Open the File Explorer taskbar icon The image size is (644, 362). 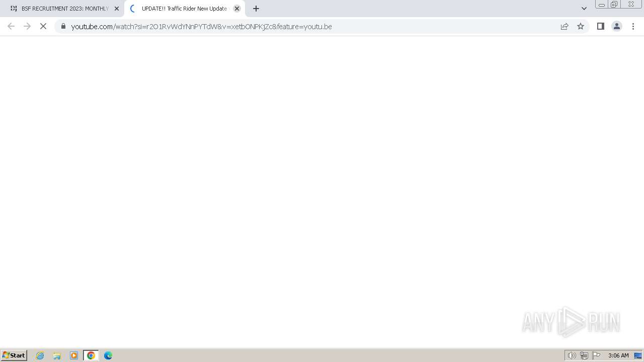[57, 355]
